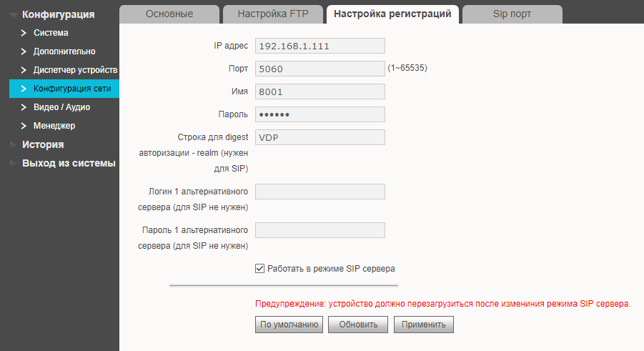Click the Пароль password field
Image resolution: width=644 pixels, height=351 pixels.
(x=320, y=114)
